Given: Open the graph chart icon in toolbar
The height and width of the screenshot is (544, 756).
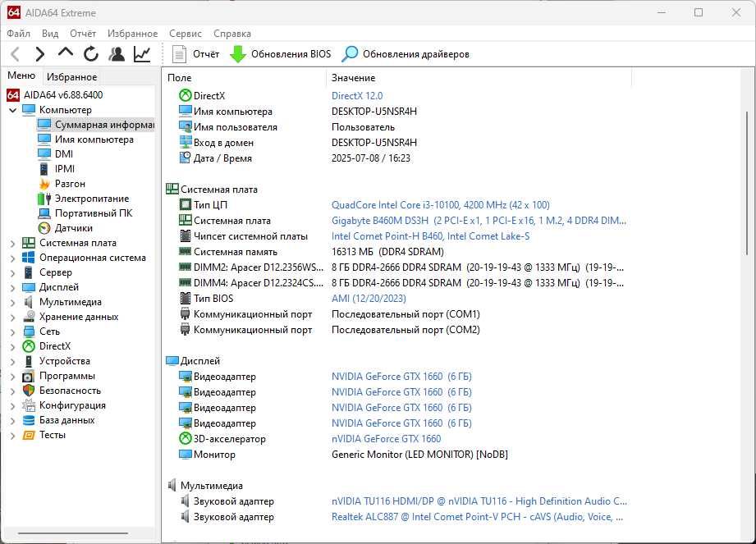Looking at the screenshot, I should [x=142, y=54].
